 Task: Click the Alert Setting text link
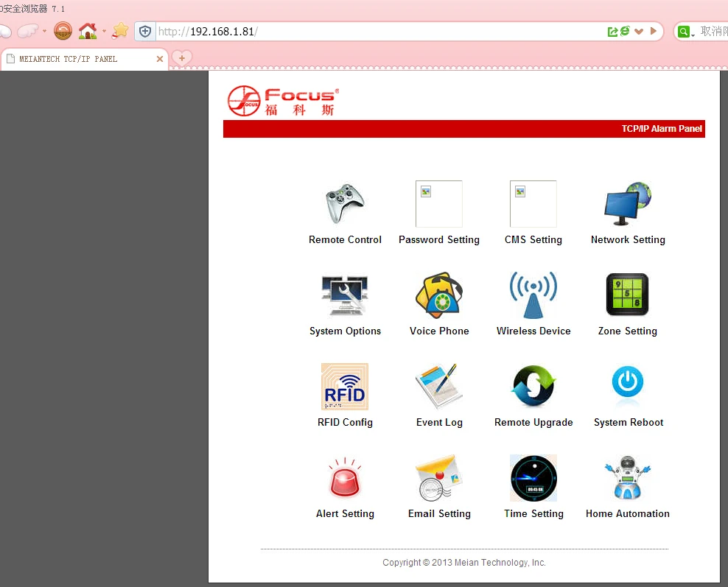coord(345,514)
